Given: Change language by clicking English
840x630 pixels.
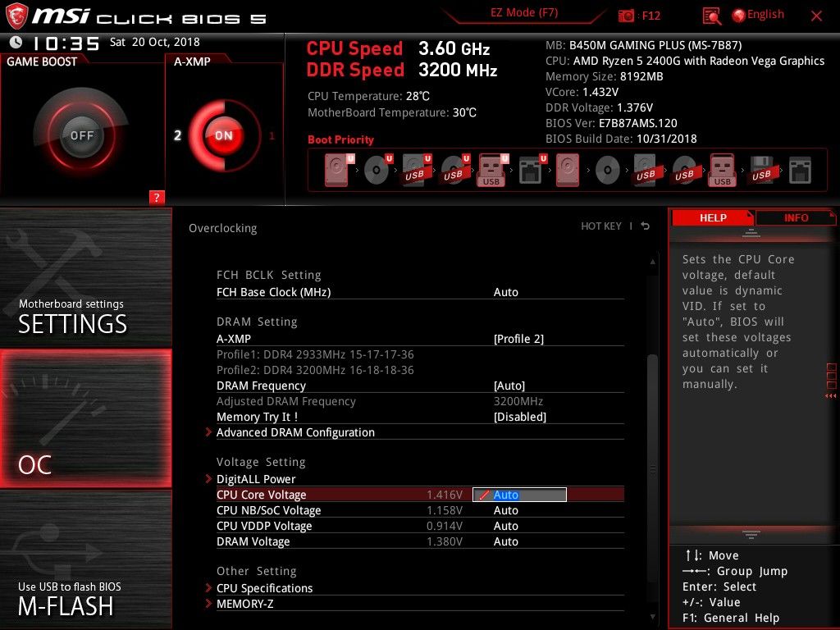Looking at the screenshot, I should (x=765, y=15).
